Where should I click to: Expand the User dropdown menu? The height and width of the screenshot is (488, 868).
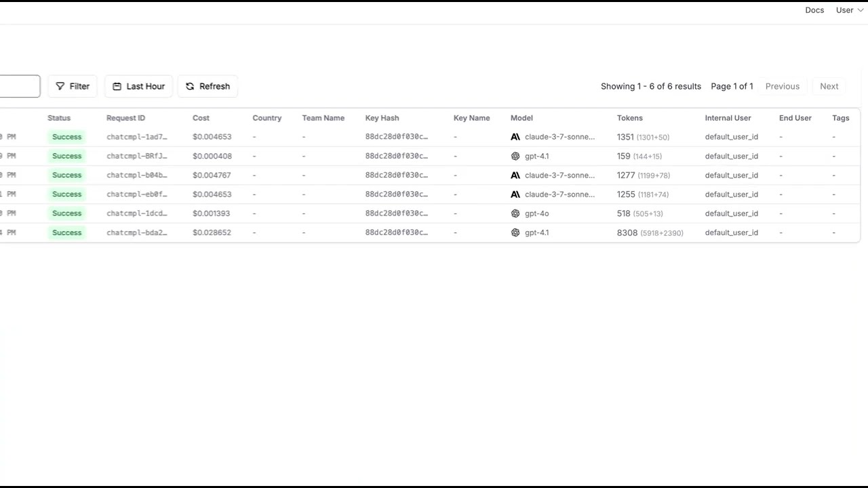(850, 10)
